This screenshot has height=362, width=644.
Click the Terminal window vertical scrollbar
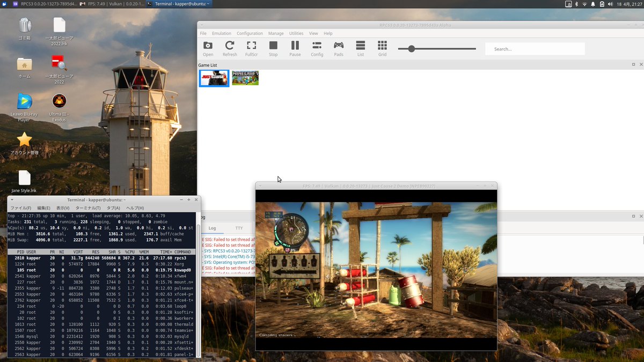pyautogui.click(x=197, y=284)
